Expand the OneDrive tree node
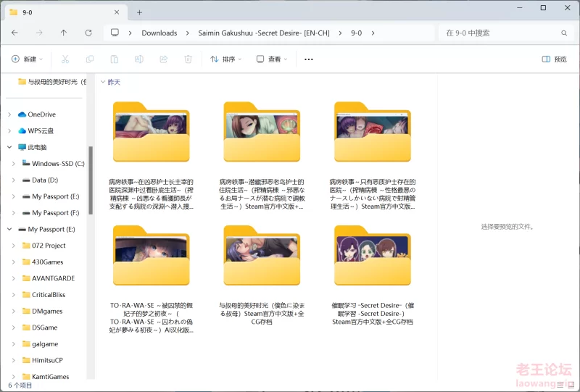580x392 pixels. tap(9, 114)
